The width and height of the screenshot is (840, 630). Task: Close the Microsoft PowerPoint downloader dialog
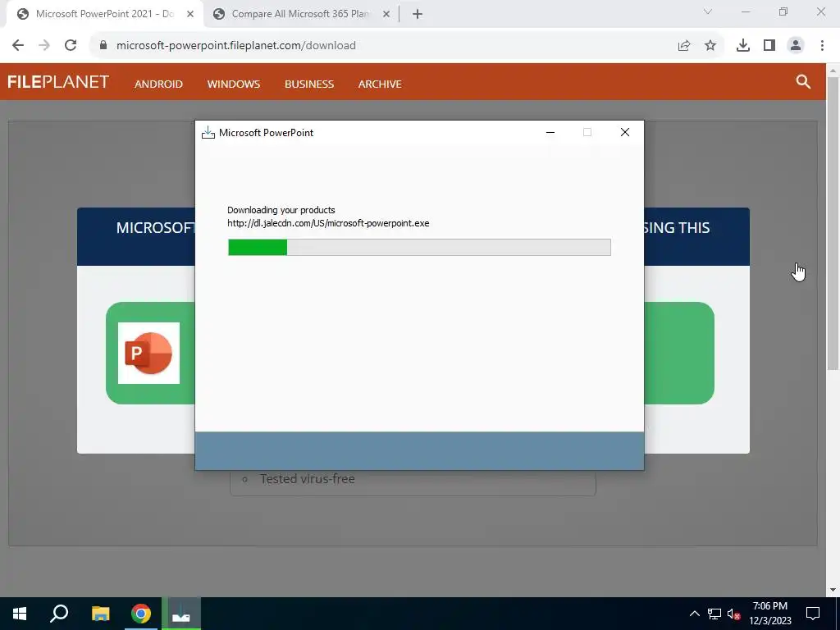pos(624,132)
